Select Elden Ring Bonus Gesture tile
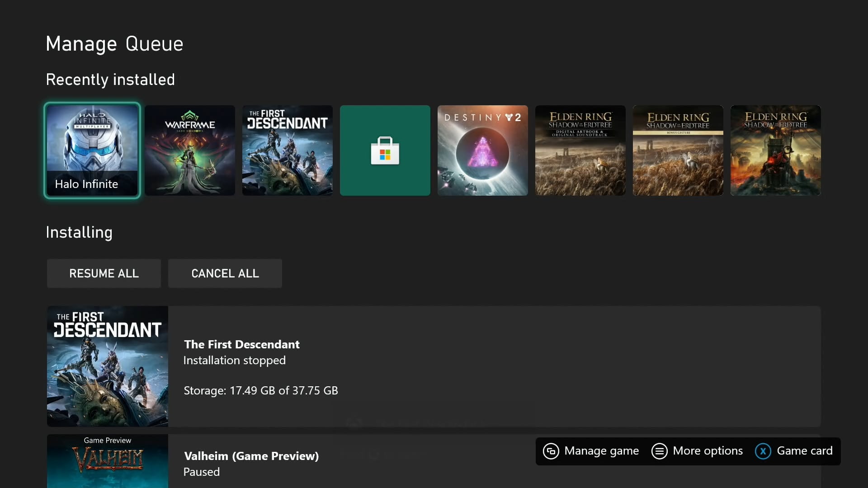Image resolution: width=868 pixels, height=488 pixels. [x=678, y=150]
